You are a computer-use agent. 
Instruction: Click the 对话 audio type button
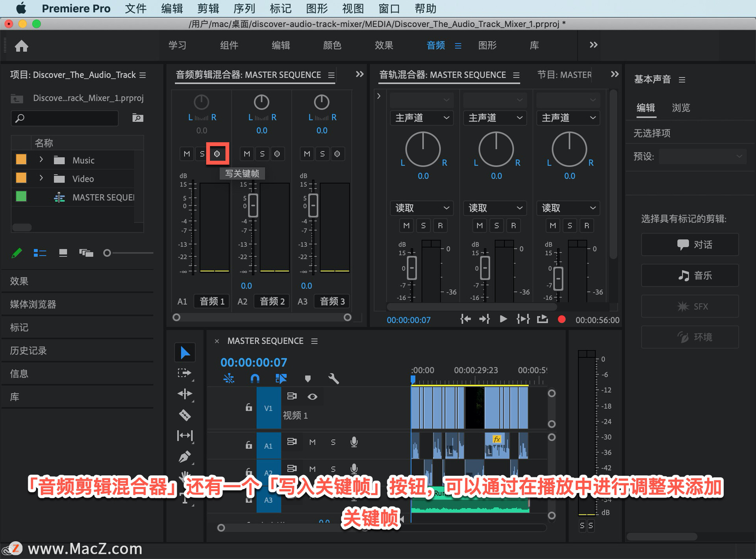[x=690, y=245]
